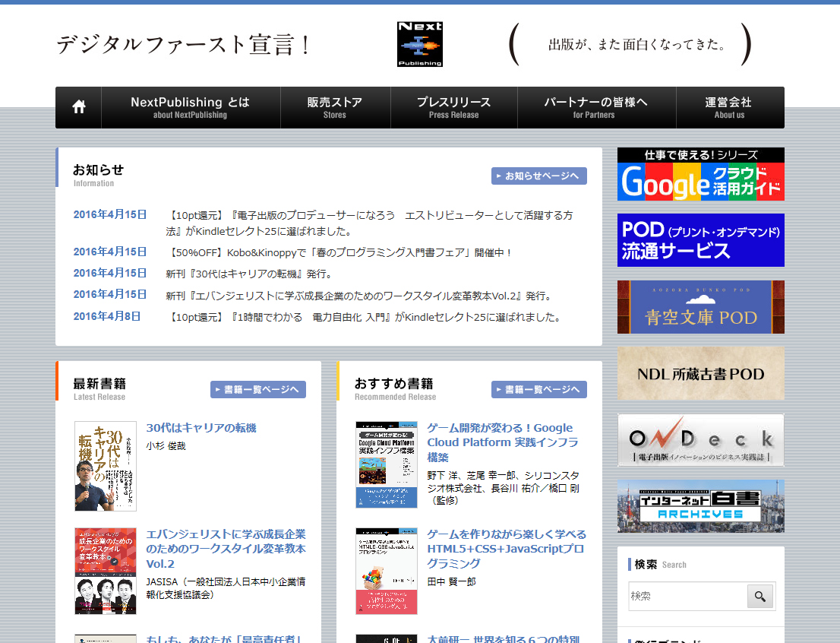
Task: Open the Google クラウド活用ガイド banner
Action: pyautogui.click(x=701, y=174)
